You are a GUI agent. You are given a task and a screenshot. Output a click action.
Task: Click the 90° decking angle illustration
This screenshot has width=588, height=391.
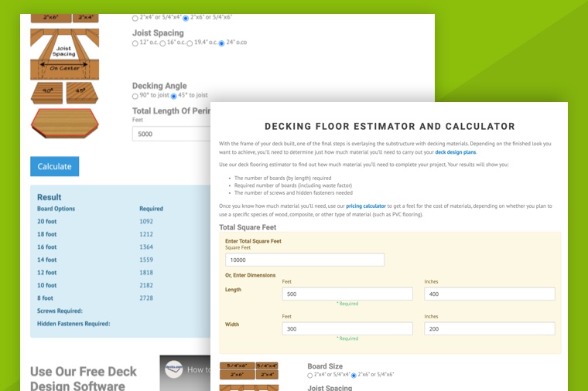[x=47, y=93]
